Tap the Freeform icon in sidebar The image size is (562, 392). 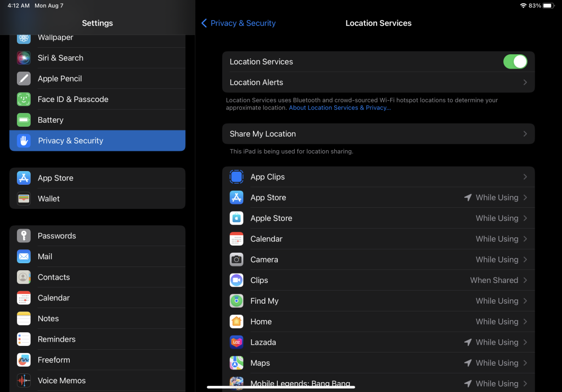tap(24, 360)
